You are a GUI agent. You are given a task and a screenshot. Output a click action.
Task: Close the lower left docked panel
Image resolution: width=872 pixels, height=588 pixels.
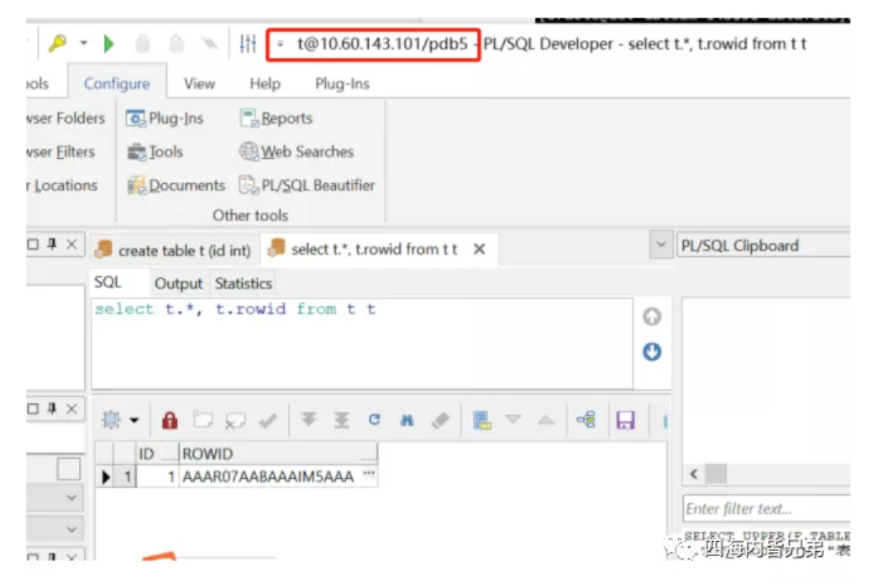71,409
